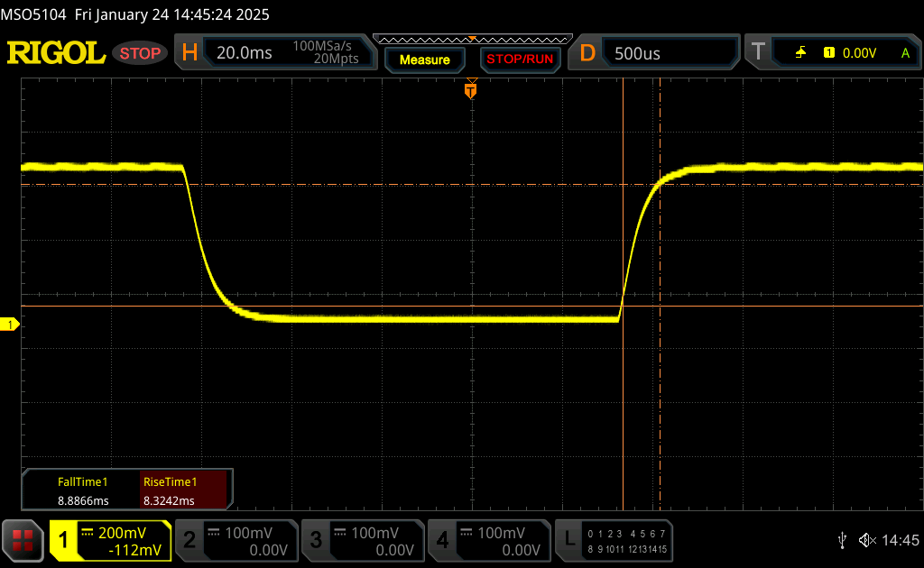Select the 500us horizontal delay value
This screenshot has height=568, width=924.
click(637, 53)
